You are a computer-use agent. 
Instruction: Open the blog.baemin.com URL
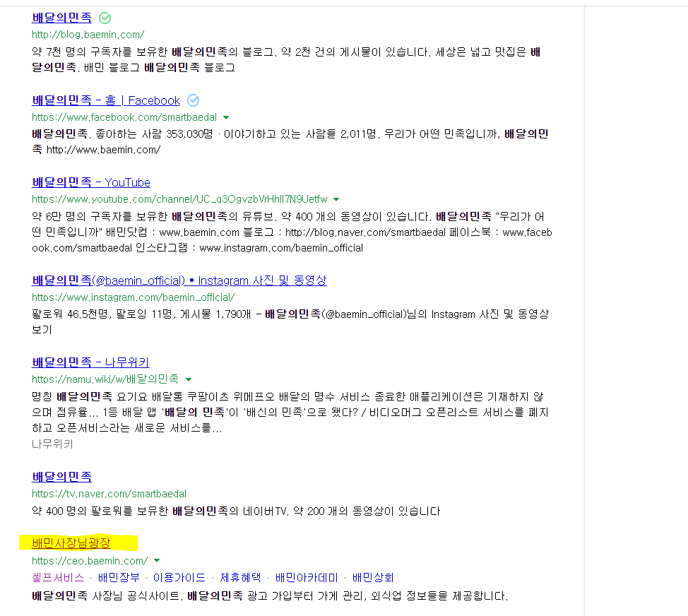88,35
